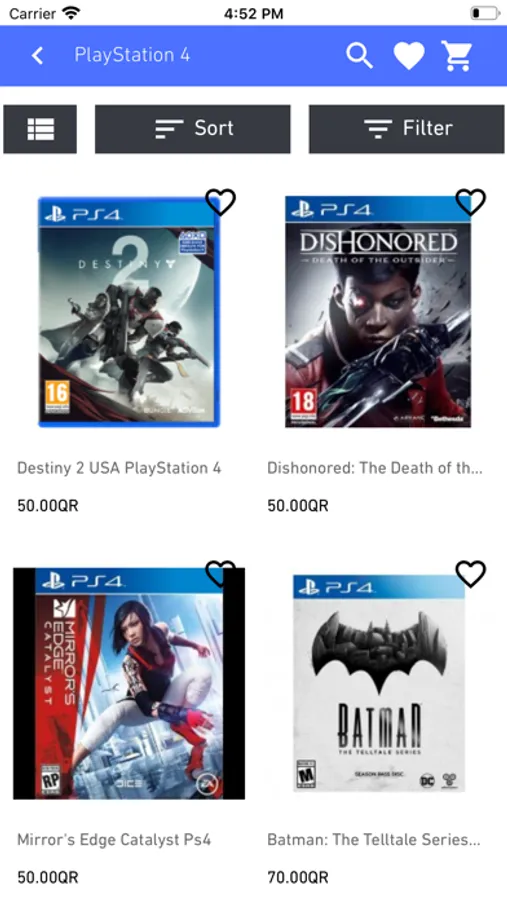Open the Filter options
Viewport: 507px width, 900px height.
pyautogui.click(x=407, y=129)
